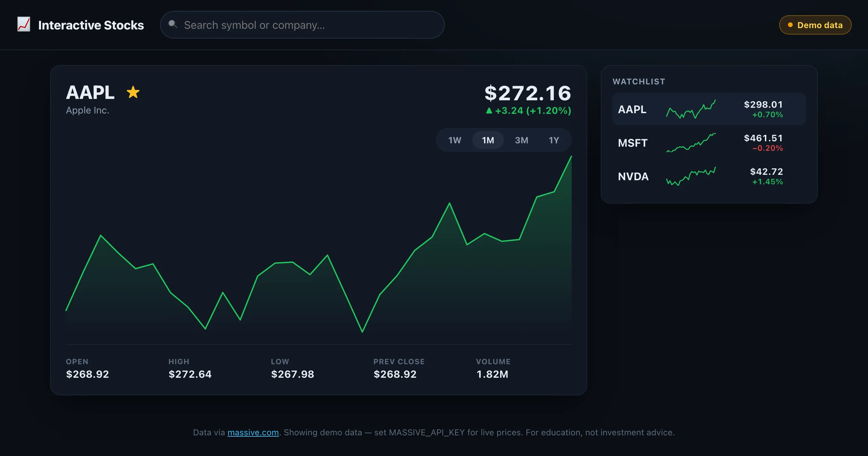This screenshot has width=868, height=456.
Task: Click the NVDA change +1.45%
Action: click(767, 182)
